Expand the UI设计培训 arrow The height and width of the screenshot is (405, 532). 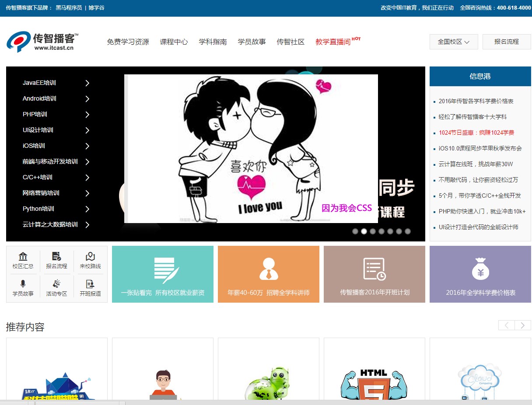(x=87, y=130)
